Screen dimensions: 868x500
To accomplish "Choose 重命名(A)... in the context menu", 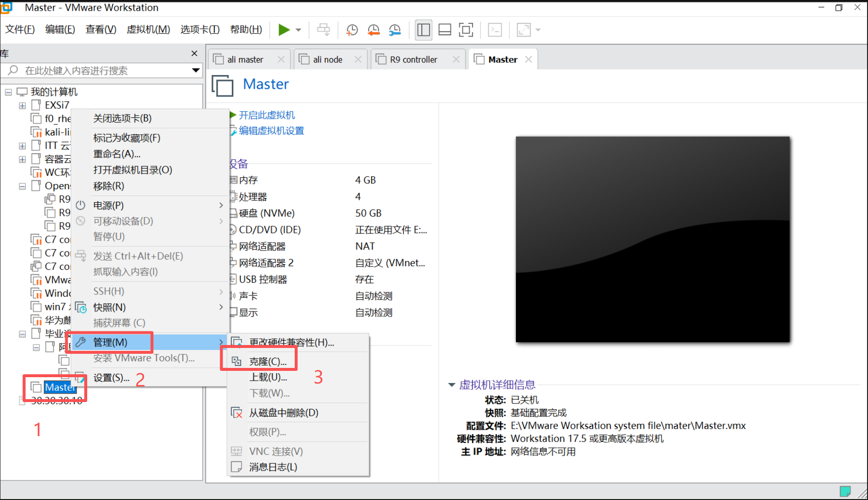I will coord(151,154).
